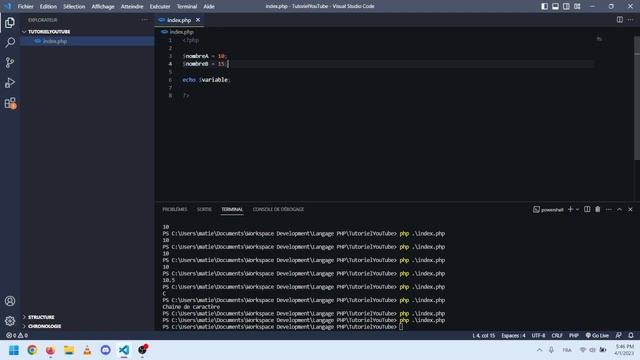Open the Extensions view icon
The width and height of the screenshot is (640, 360).
point(10,103)
